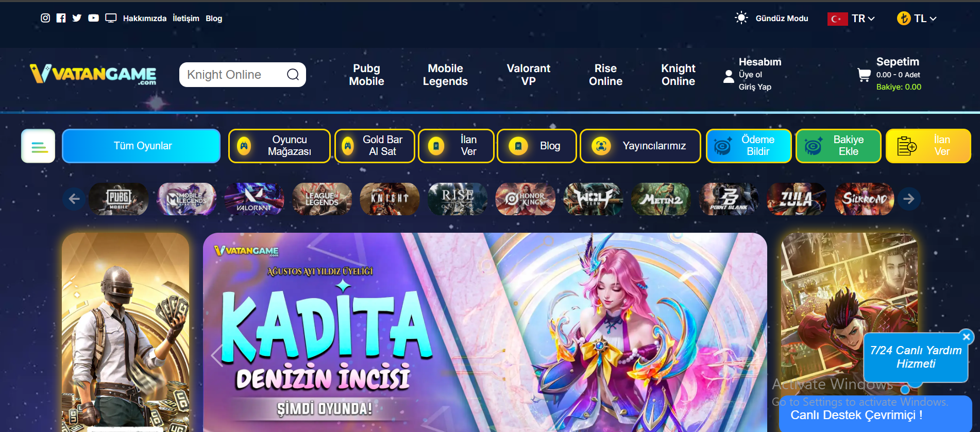Expand the TR language dropdown
This screenshot has height=432, width=980.
[x=851, y=19]
